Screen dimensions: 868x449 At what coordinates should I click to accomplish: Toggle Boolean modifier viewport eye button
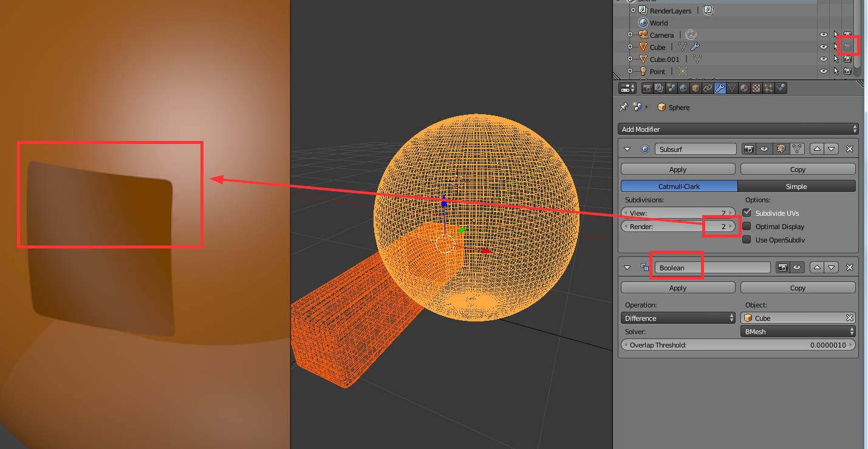click(798, 267)
